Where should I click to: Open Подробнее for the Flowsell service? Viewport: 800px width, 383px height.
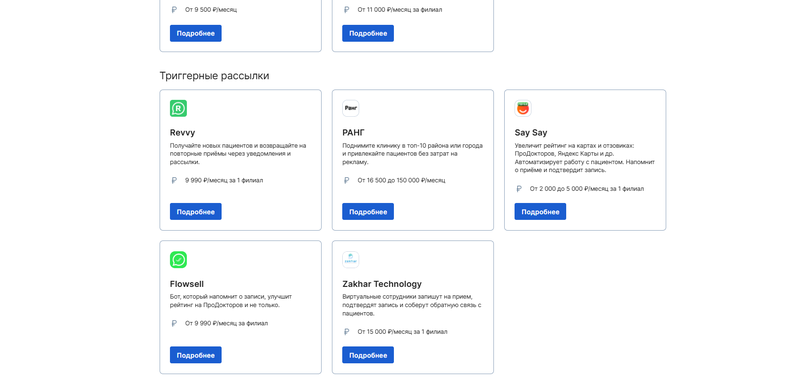195,355
